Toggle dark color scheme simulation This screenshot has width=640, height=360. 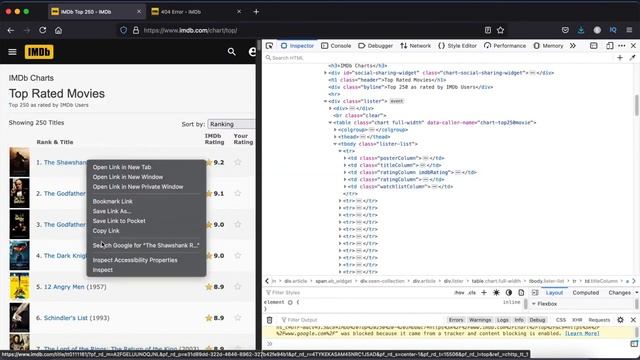coord(509,293)
